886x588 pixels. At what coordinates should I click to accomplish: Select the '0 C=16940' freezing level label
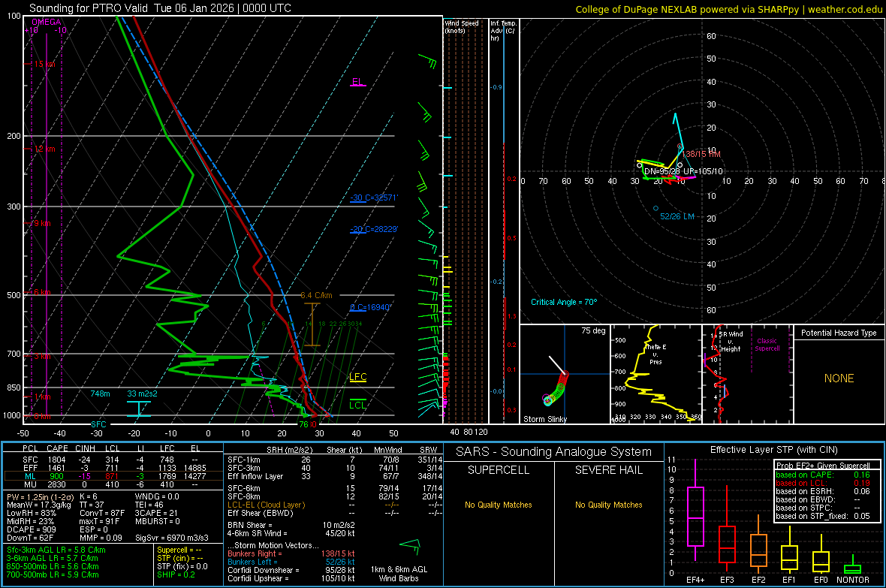click(x=371, y=308)
